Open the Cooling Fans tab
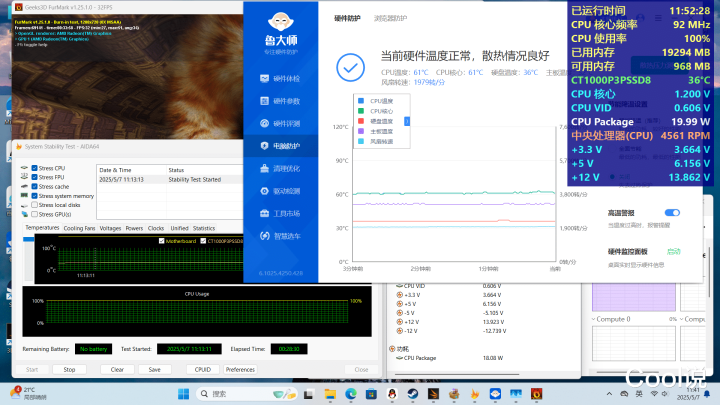 tap(79, 228)
